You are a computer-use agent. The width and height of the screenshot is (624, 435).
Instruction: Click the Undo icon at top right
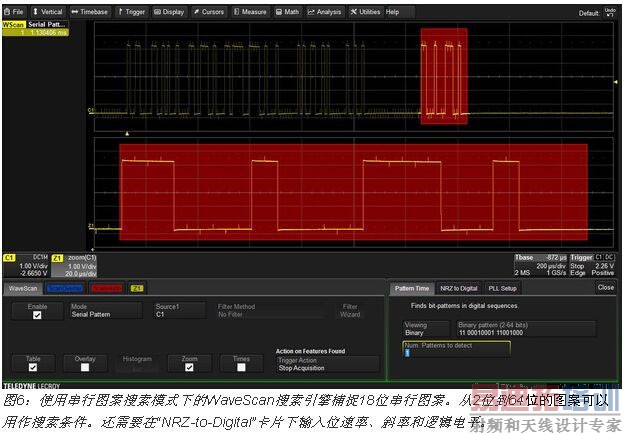610,12
